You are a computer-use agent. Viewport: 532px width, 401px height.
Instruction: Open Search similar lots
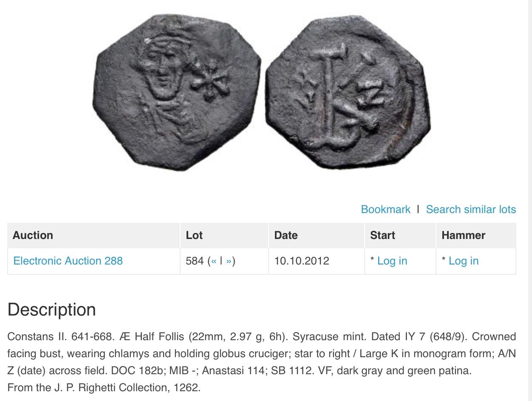[471, 209]
